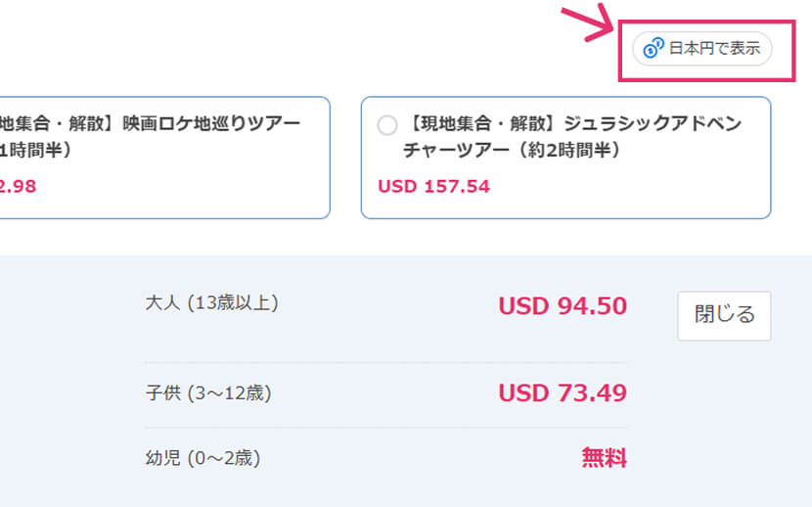Click the 無料 infant price text
Image resolution: width=812 pixels, height=507 pixels.
coord(604,457)
